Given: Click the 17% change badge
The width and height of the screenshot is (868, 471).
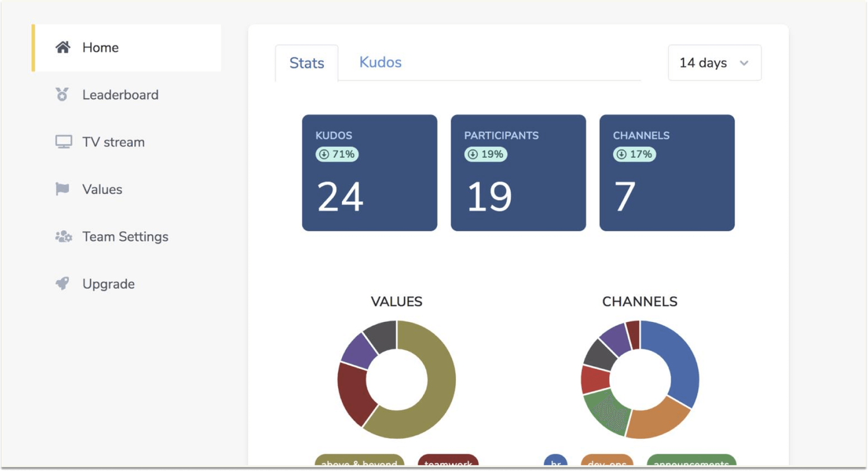Looking at the screenshot, I should click(x=634, y=154).
